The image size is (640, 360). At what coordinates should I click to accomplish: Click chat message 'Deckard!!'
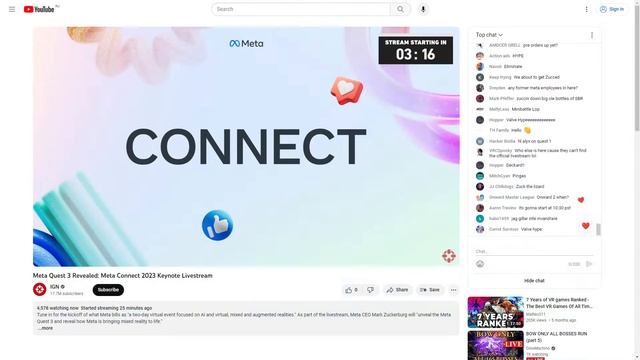click(515, 165)
